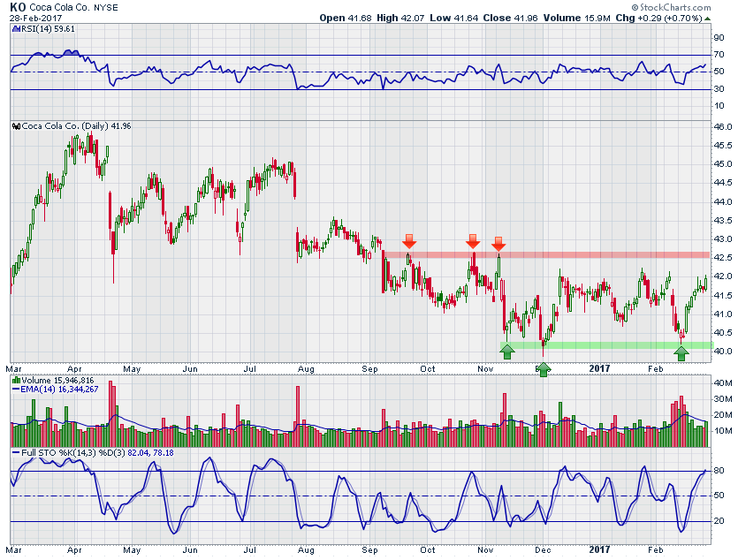The width and height of the screenshot is (738, 560).
Task: Click the 82.04, 78.18 stochastic values
Action: coord(150,453)
